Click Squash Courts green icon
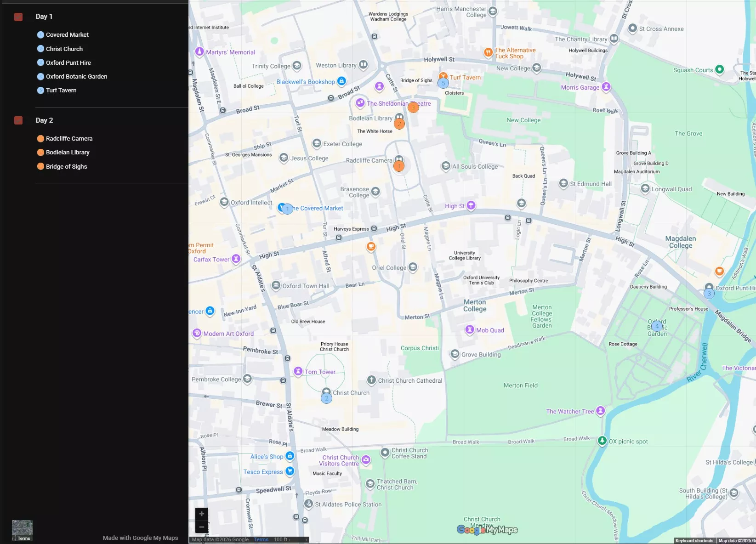The height and width of the screenshot is (544, 756). (x=720, y=69)
